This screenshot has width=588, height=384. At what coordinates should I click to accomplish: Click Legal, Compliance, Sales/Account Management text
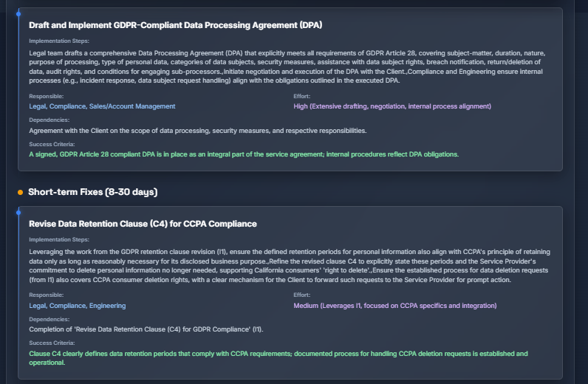tap(102, 106)
